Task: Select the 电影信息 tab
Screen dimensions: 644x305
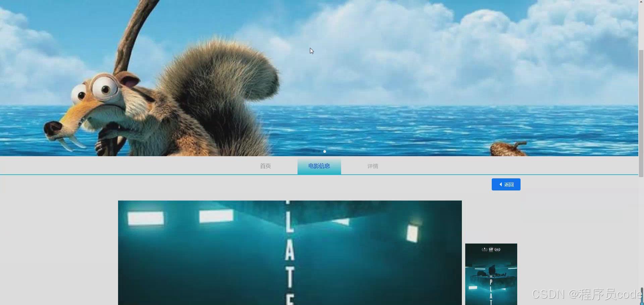Action: [x=319, y=166]
